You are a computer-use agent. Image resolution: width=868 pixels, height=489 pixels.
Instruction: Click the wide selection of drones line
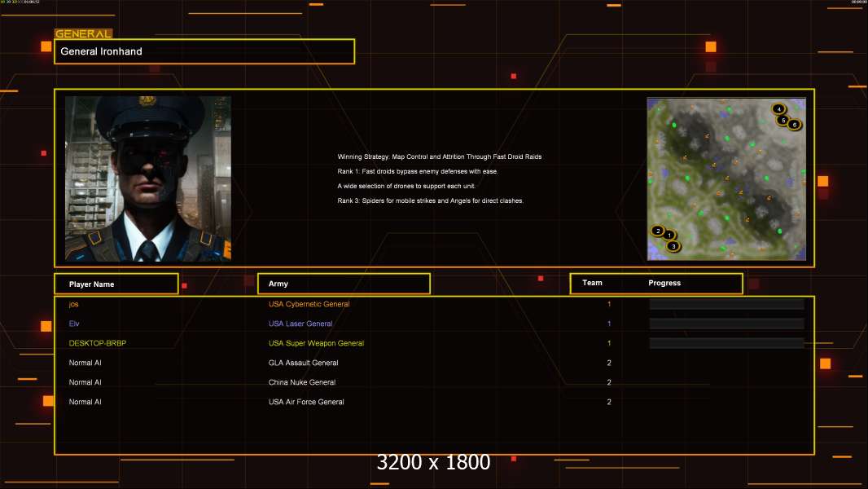coord(406,186)
